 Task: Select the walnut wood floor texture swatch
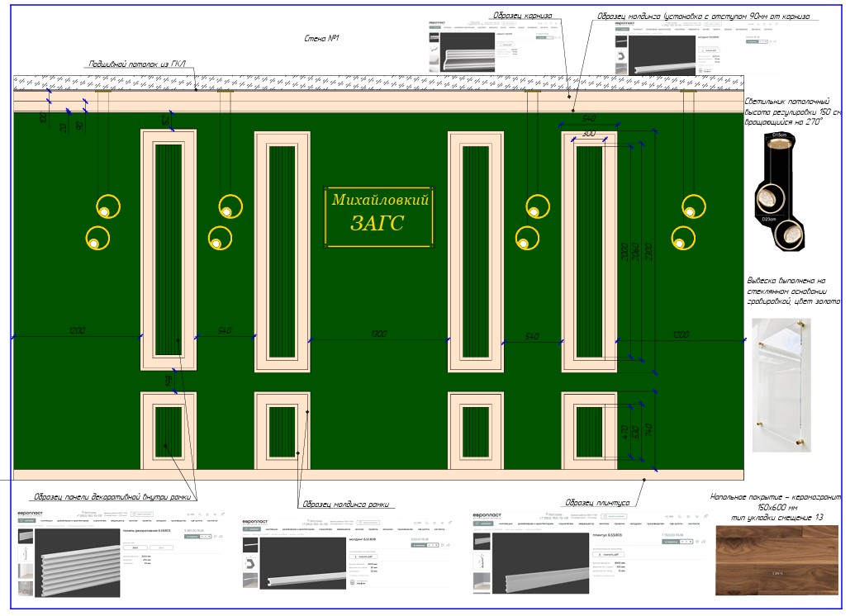click(x=778, y=560)
